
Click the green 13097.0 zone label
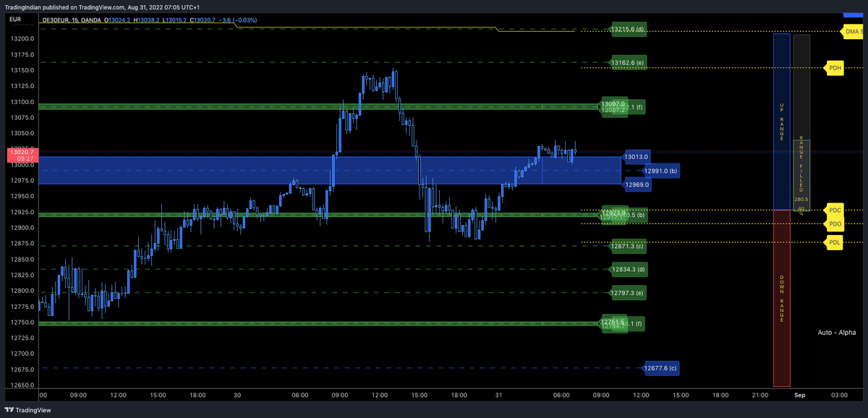[612, 104]
